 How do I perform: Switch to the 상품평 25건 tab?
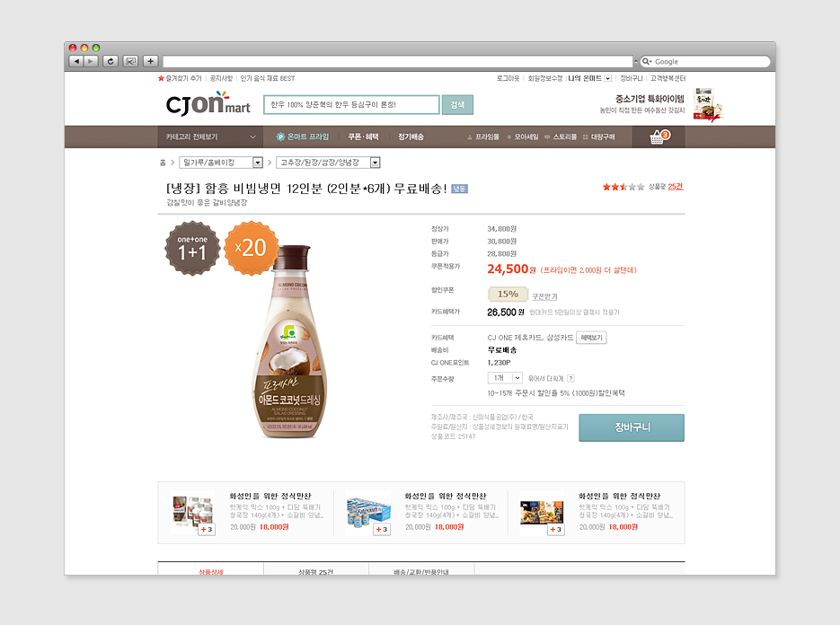point(316,571)
